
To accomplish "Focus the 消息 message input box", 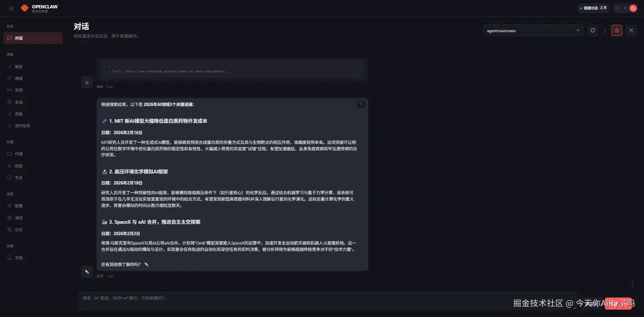I will click(327, 301).
